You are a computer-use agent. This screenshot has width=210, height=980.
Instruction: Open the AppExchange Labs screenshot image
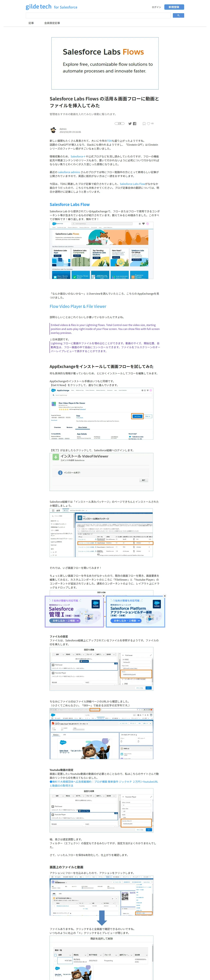coord(101,250)
